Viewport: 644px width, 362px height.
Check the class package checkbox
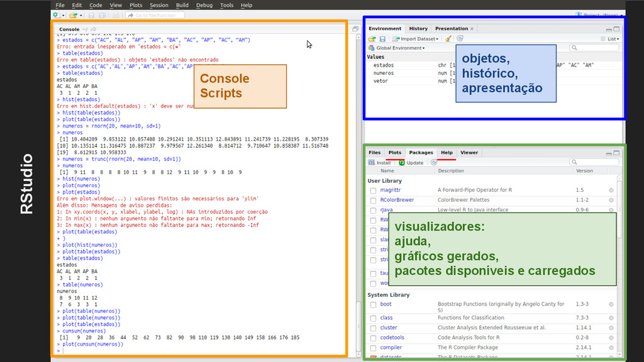[x=373, y=318]
